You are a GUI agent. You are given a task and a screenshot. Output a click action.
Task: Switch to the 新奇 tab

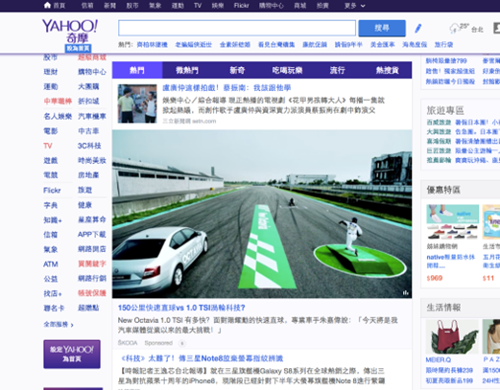[237, 70]
